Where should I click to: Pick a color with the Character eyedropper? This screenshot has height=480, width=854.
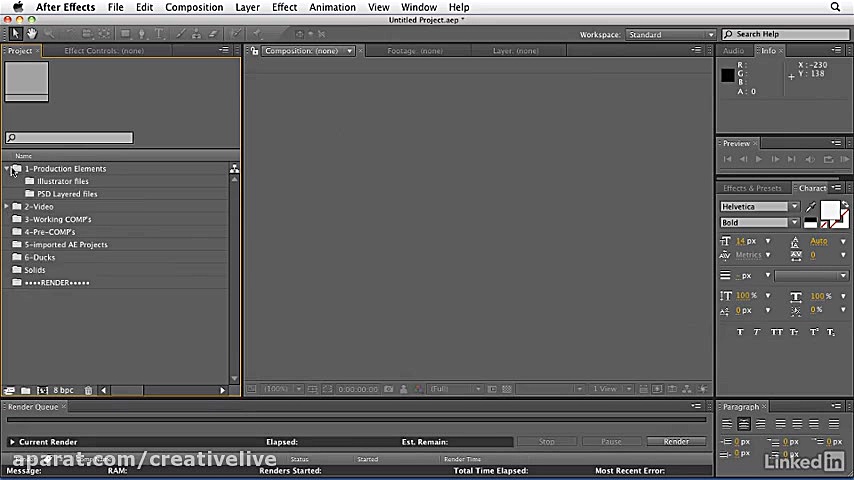810,206
